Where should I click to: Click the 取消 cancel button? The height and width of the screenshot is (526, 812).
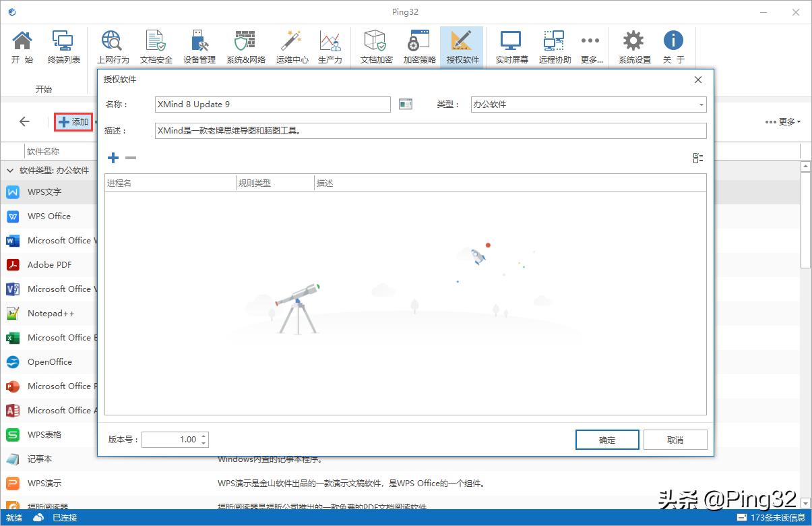click(x=675, y=440)
